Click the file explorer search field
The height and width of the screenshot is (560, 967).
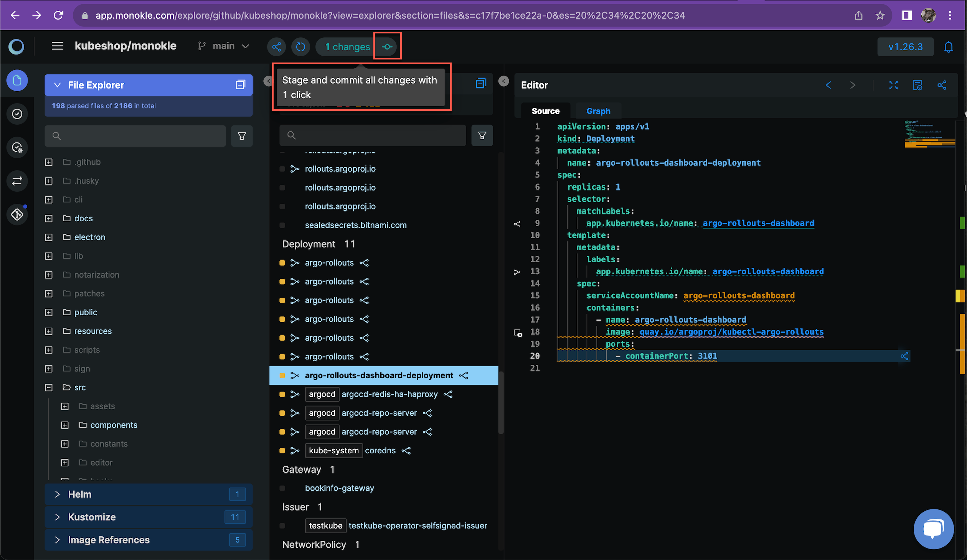click(x=135, y=136)
